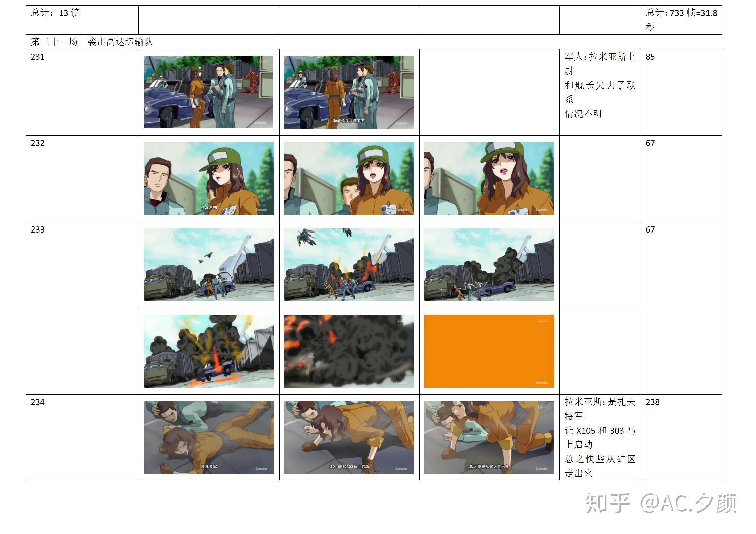The width and height of the screenshot is (756, 534).
Task: Click shot 234 thumbnail with X105 subtitle
Action: [349, 437]
